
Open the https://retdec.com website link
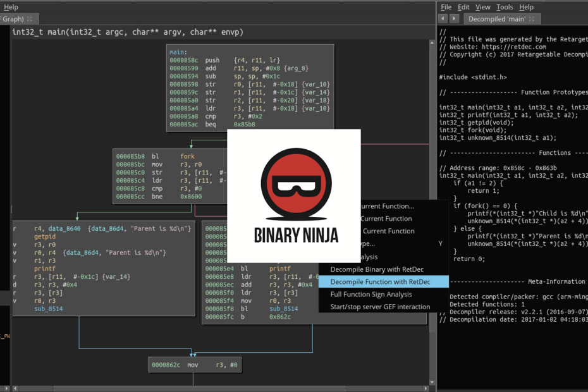(514, 47)
